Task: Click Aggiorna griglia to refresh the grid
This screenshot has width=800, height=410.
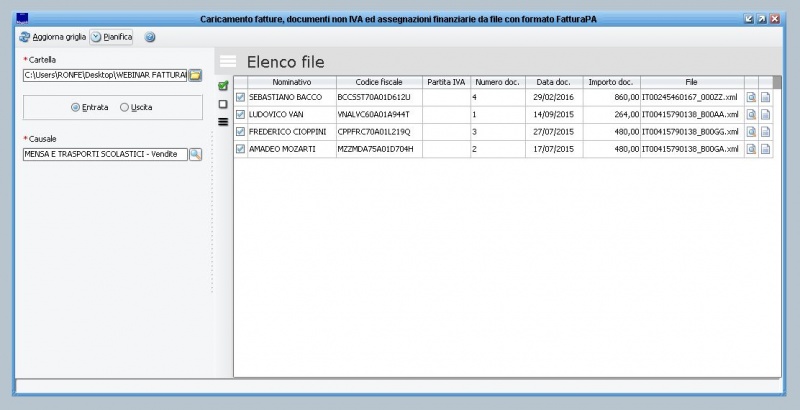Action: click(x=53, y=37)
